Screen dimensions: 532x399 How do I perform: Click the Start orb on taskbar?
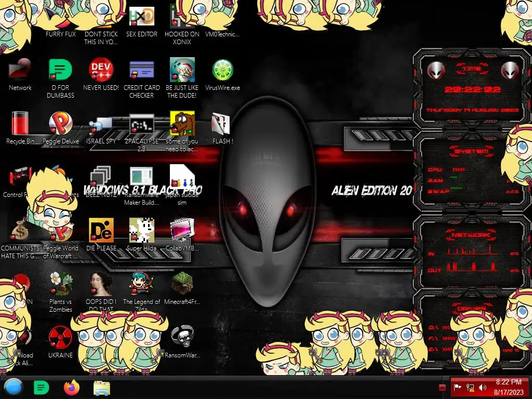(14, 388)
